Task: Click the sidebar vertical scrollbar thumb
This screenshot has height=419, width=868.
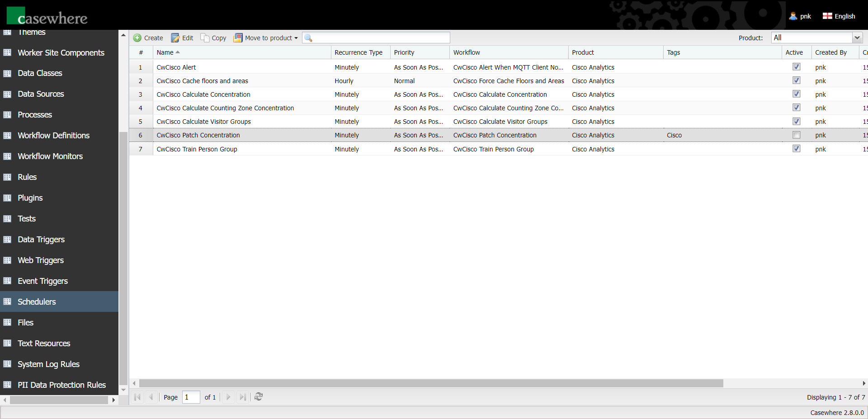Action: point(123,258)
